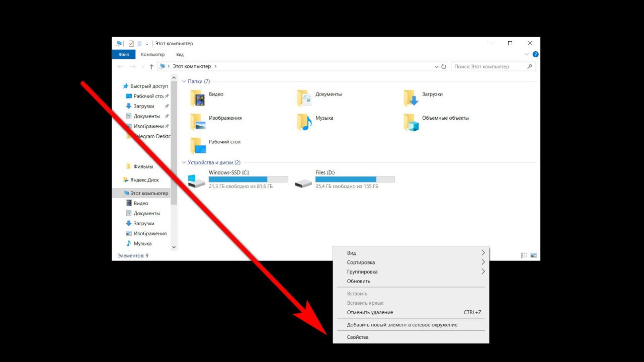This screenshot has width=644, height=362.
Task: Select the Изображения folder icon in main pane
Action: 198,122
